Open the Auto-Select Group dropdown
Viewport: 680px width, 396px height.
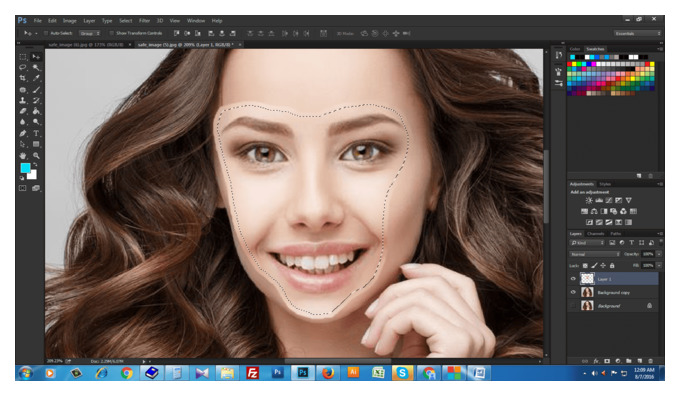point(90,33)
